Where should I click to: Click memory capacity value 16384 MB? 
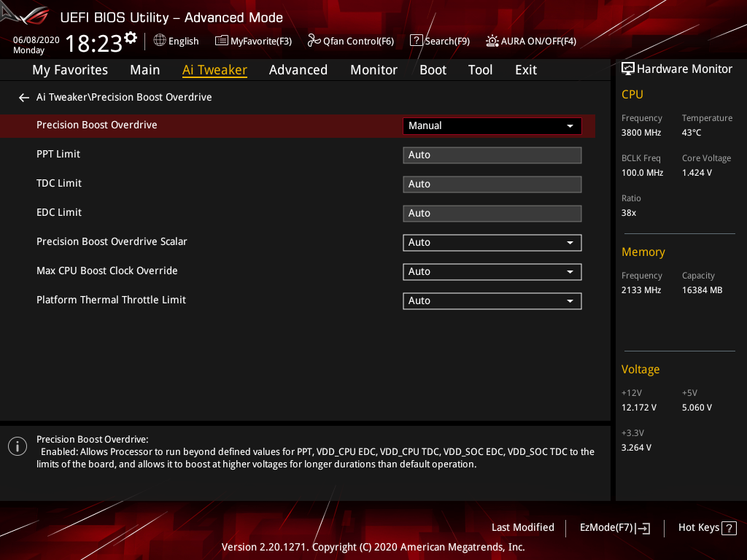point(702,290)
